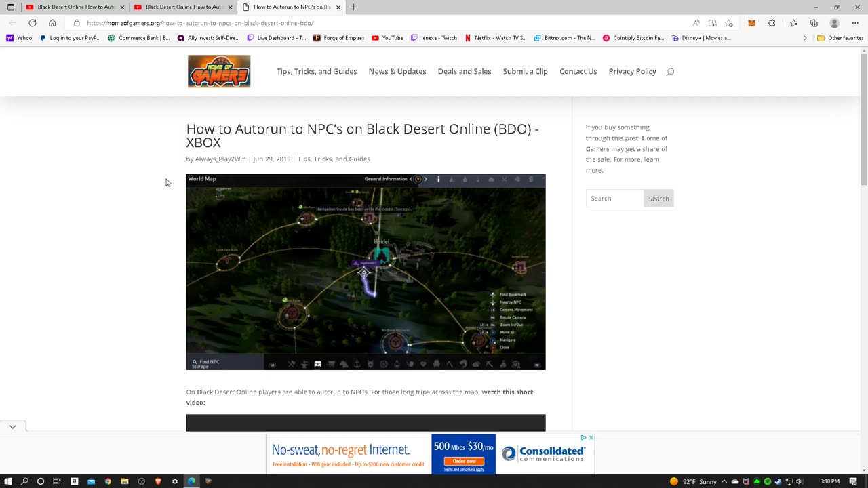Open Brave browser from taskbar
This screenshot has height=488, width=868.
click(158, 481)
